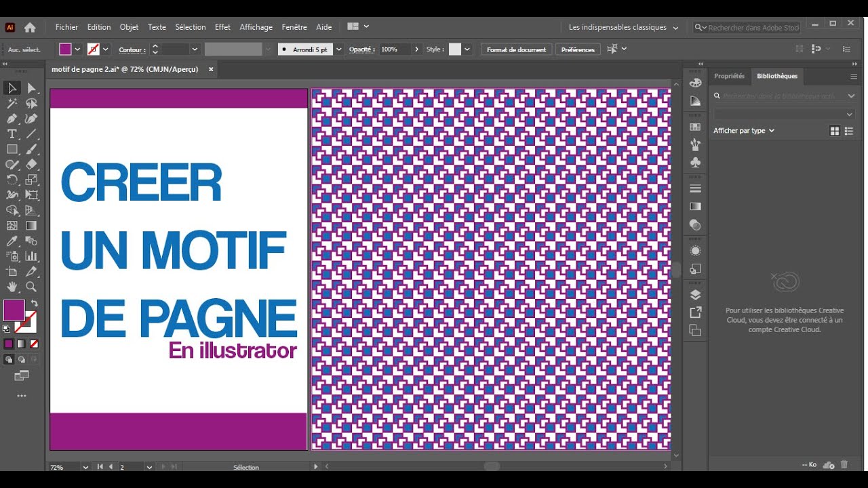Change screen mode in toolbox
The height and width of the screenshot is (488, 868).
22,375
